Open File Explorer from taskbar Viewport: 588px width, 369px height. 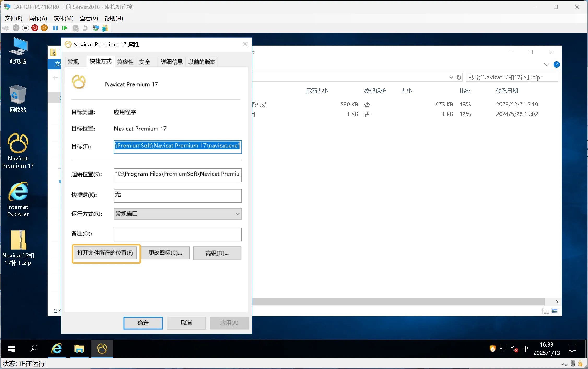79,349
